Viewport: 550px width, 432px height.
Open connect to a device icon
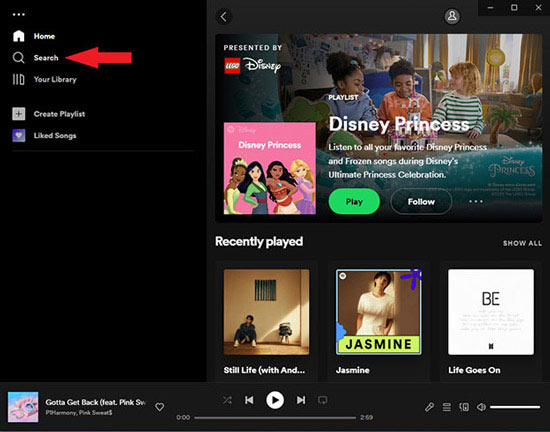tap(464, 407)
